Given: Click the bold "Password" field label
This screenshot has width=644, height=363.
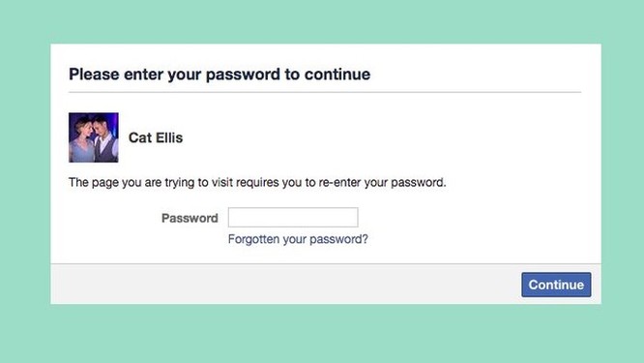Looking at the screenshot, I should click(x=190, y=218).
